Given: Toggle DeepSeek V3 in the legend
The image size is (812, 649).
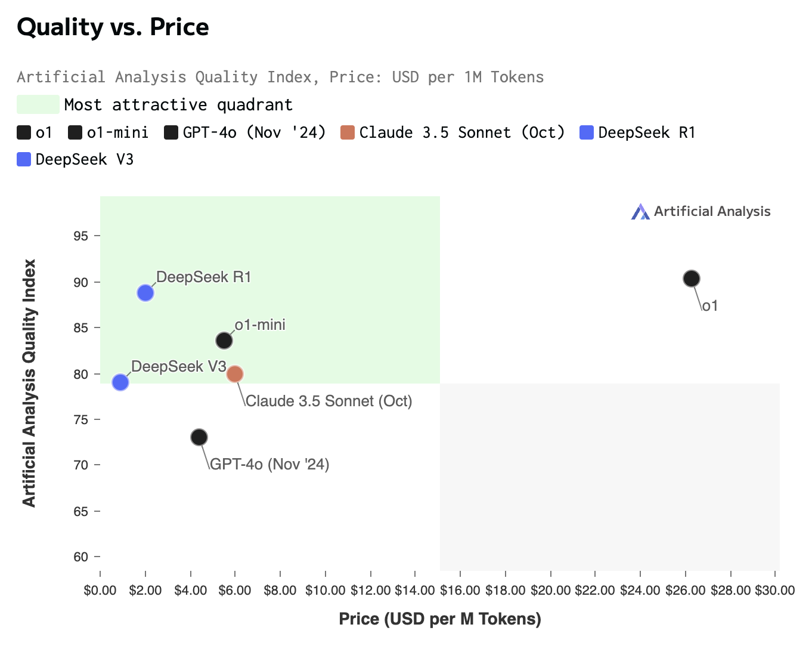Looking at the screenshot, I should (x=24, y=159).
